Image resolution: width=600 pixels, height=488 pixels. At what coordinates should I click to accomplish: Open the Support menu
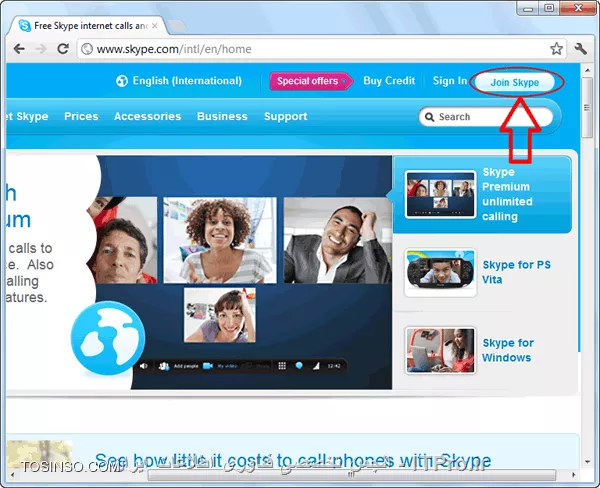pos(286,116)
